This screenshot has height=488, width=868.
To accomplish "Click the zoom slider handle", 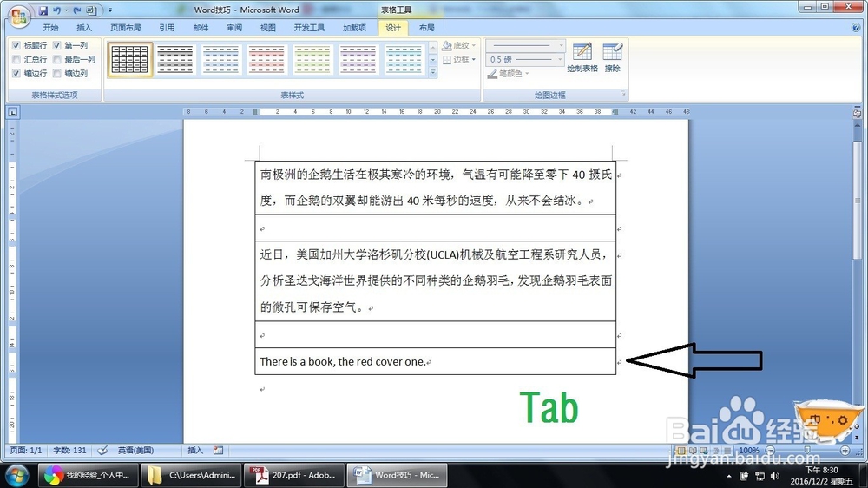I will pyautogui.click(x=807, y=451).
